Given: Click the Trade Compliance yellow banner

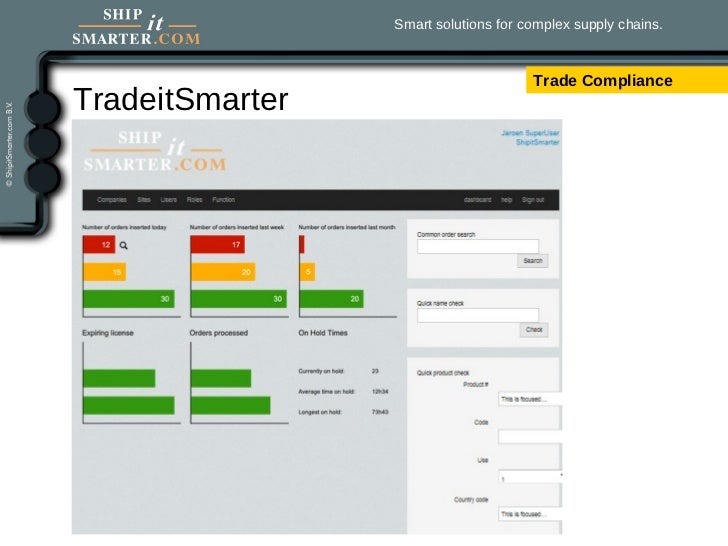Looking at the screenshot, I should click(627, 80).
